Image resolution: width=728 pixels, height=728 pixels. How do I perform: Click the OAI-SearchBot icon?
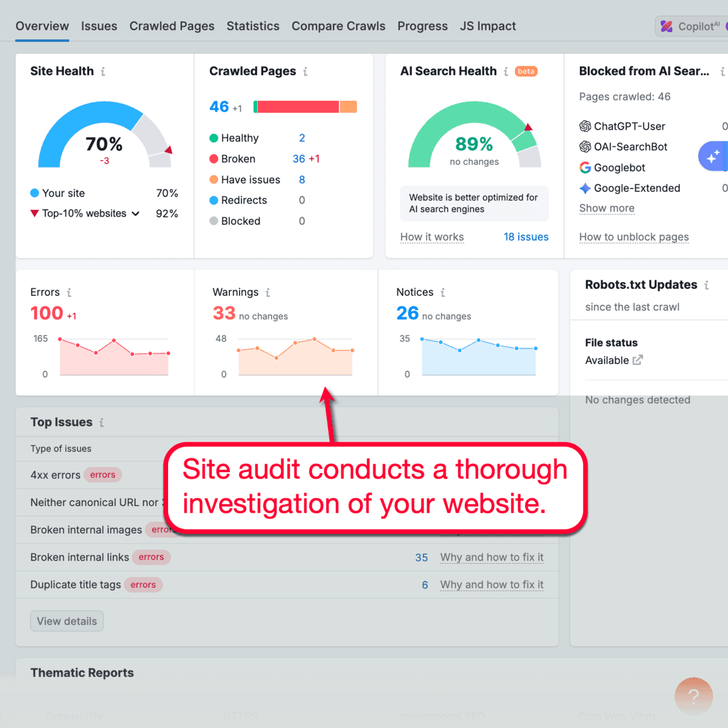(585, 147)
